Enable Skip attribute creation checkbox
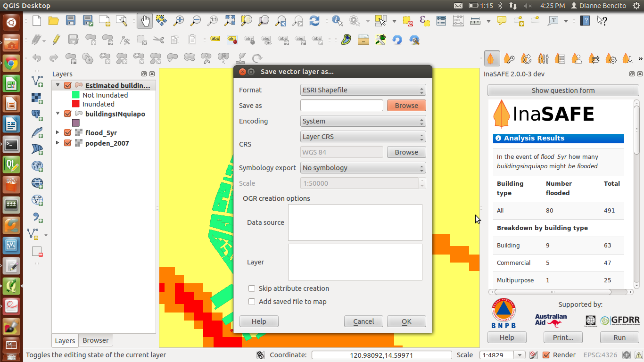 click(x=252, y=288)
